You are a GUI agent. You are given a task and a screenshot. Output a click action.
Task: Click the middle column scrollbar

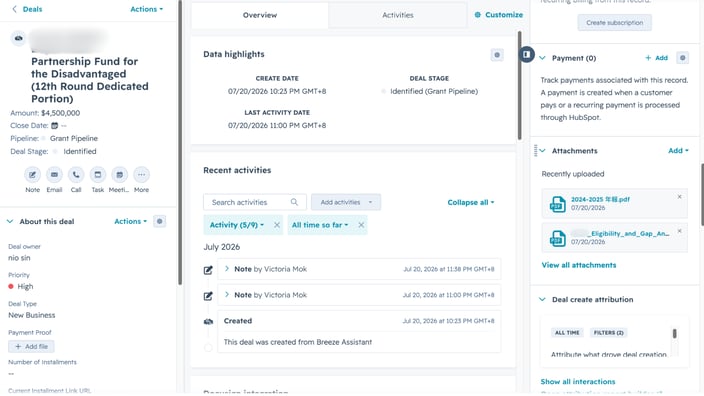tap(519, 85)
